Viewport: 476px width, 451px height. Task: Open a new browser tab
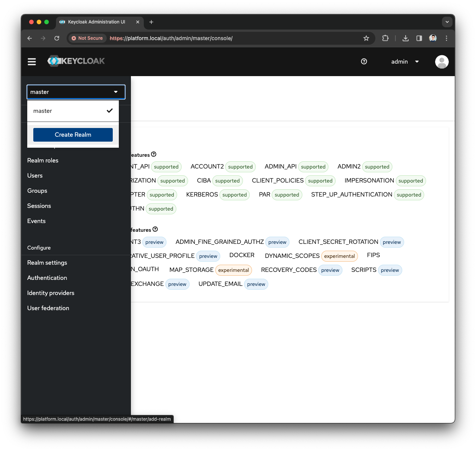click(x=151, y=22)
